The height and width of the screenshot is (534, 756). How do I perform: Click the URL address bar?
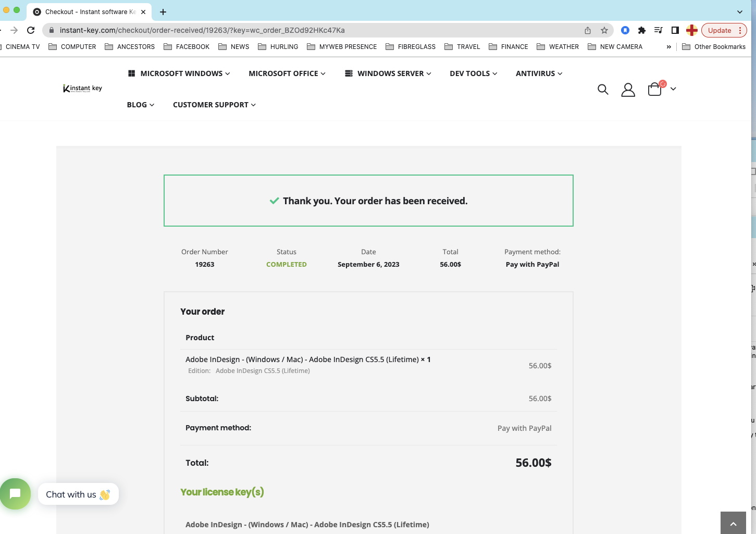313,30
